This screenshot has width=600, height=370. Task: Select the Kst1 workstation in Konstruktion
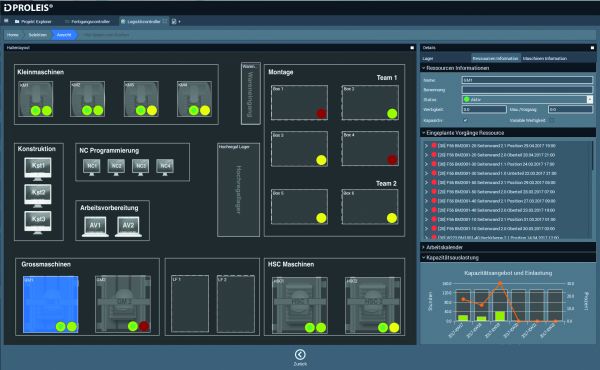point(38,169)
